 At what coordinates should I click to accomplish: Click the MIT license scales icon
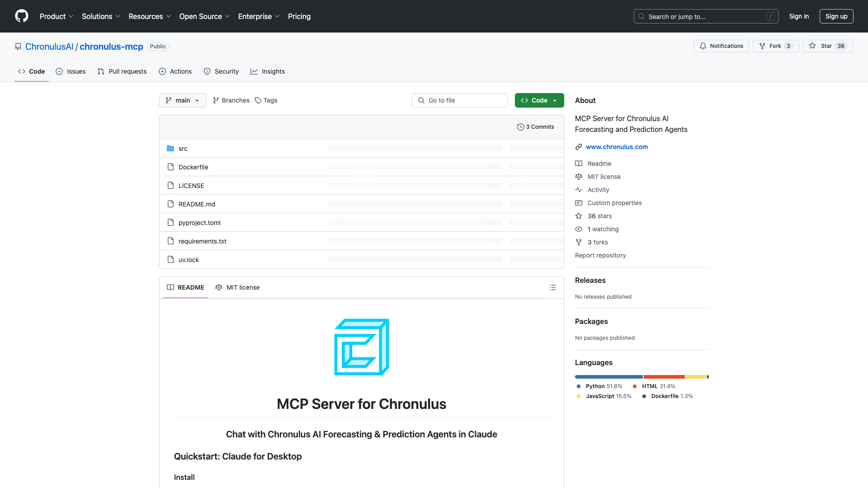click(579, 177)
